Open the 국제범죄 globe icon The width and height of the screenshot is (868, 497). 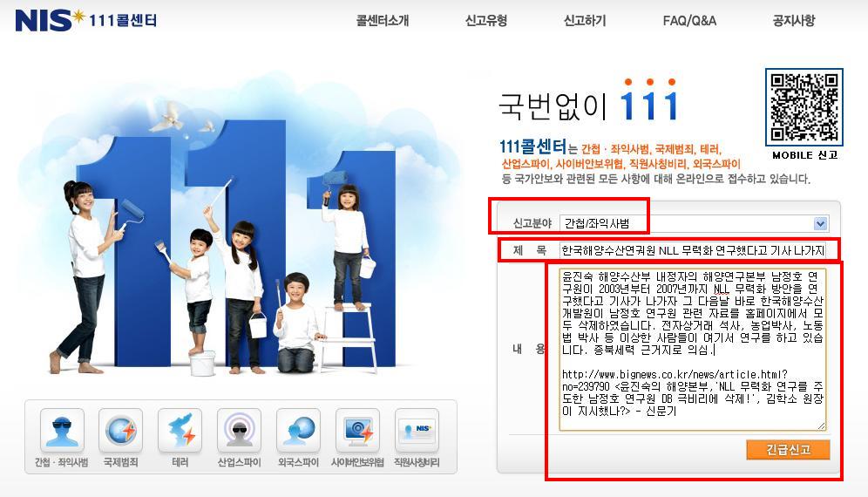pos(120,431)
